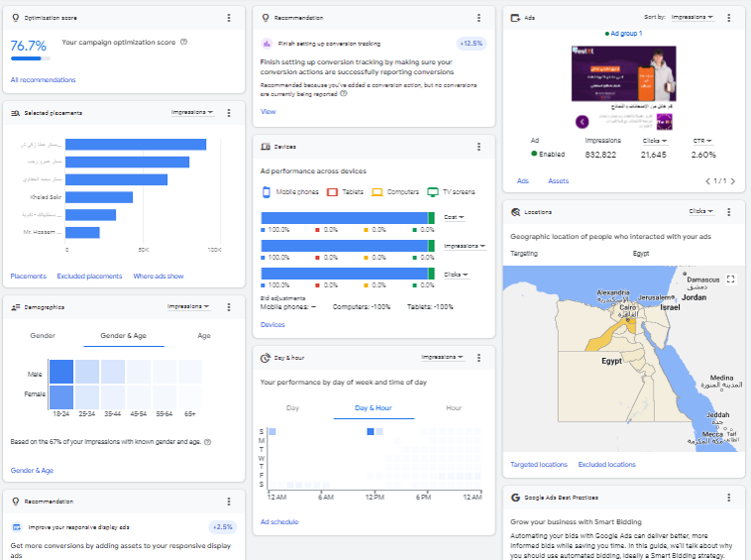
Task: Open Sort by Impressions dropdown in Ads
Action: (693, 17)
